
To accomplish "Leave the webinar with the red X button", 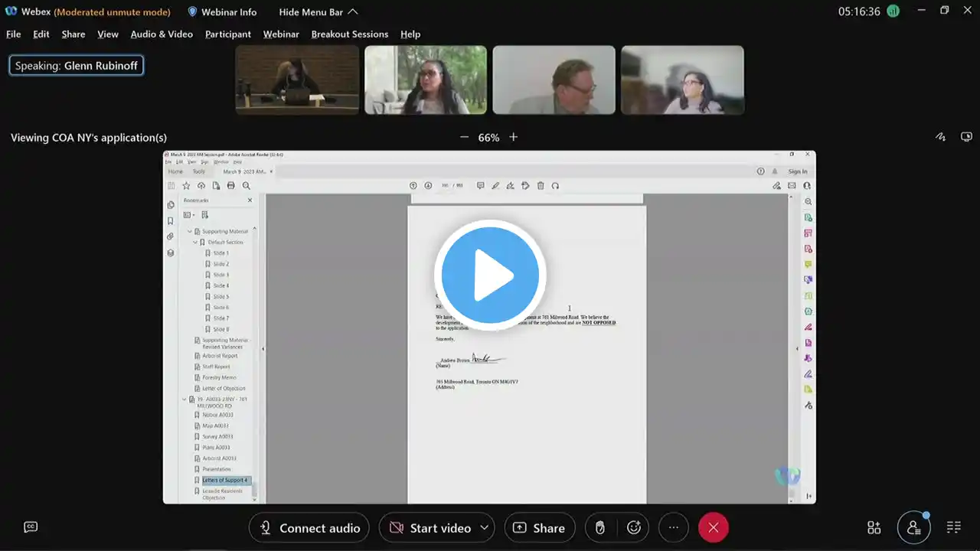I will click(x=713, y=528).
